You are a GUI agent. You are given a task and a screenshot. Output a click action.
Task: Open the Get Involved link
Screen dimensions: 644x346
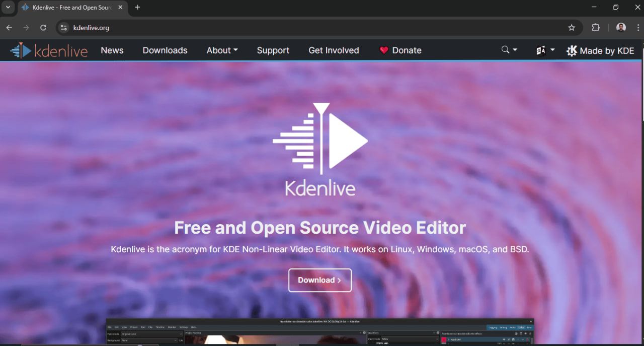[x=334, y=50]
